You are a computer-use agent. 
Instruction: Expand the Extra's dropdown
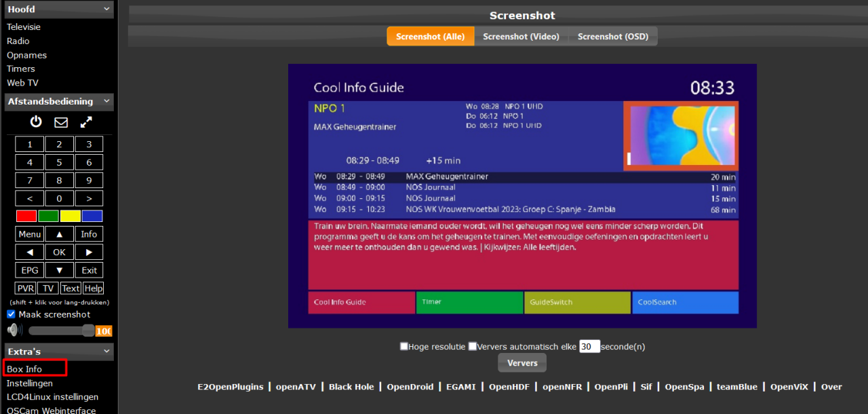(x=58, y=351)
